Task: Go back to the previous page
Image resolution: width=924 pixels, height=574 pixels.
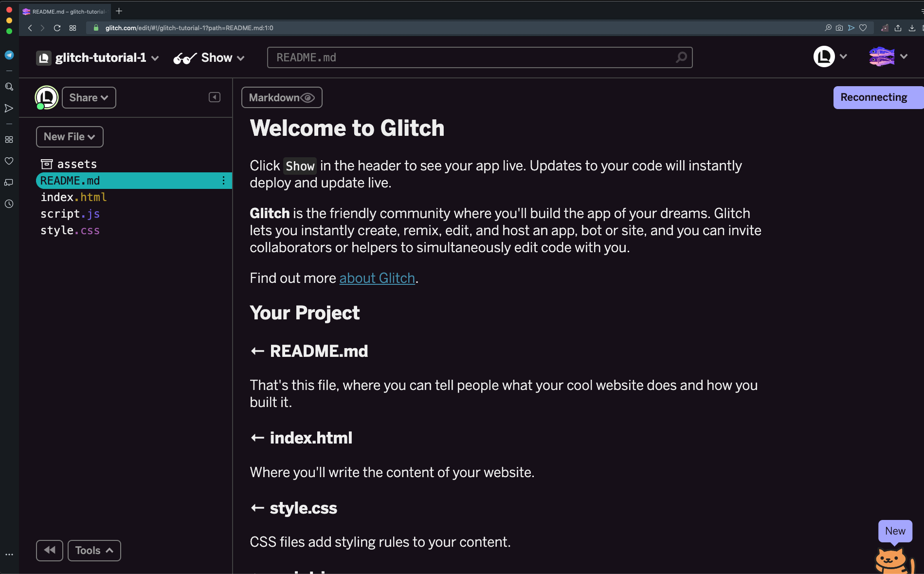Action: [x=30, y=28]
